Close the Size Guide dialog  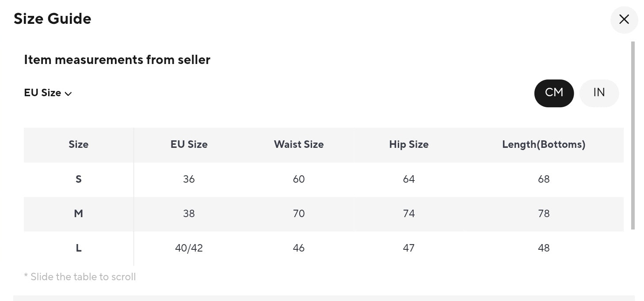tap(624, 19)
